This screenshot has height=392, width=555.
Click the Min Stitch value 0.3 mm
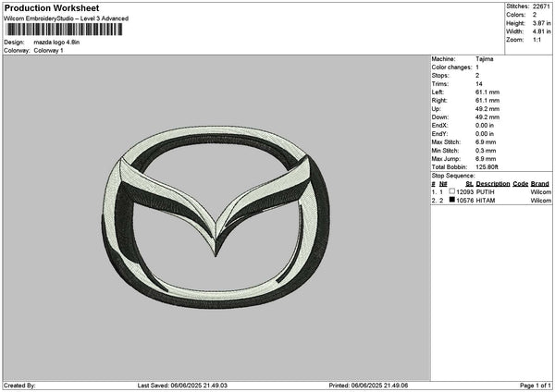(486, 151)
